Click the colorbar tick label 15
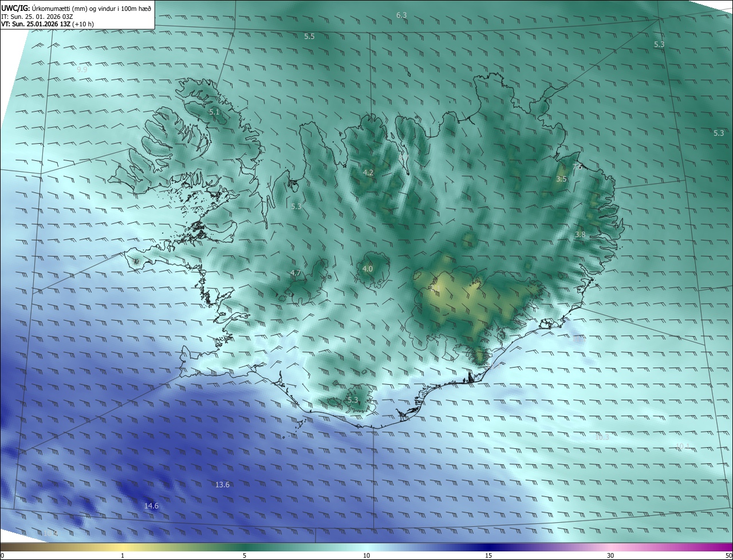Viewport: 733px width, 560px height. (488, 555)
